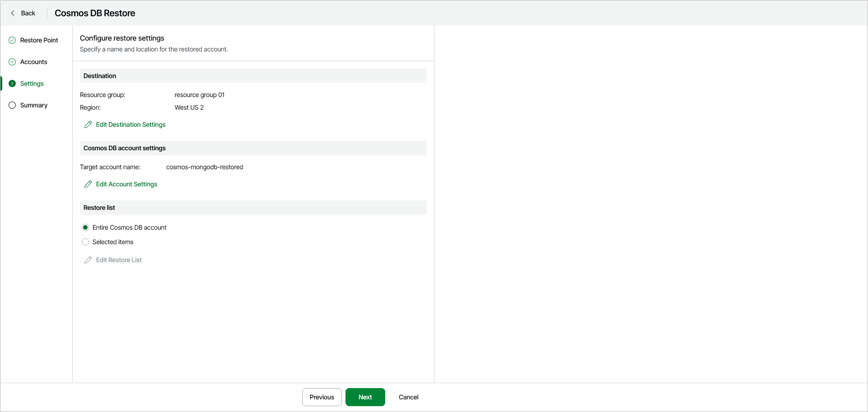Click the Restore Point completed checkmark icon
This screenshot has height=412, width=868.
point(12,40)
